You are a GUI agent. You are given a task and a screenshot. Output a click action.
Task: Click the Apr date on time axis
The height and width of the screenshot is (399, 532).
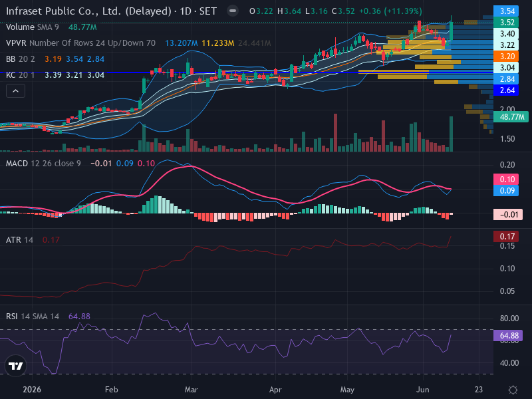(275, 390)
